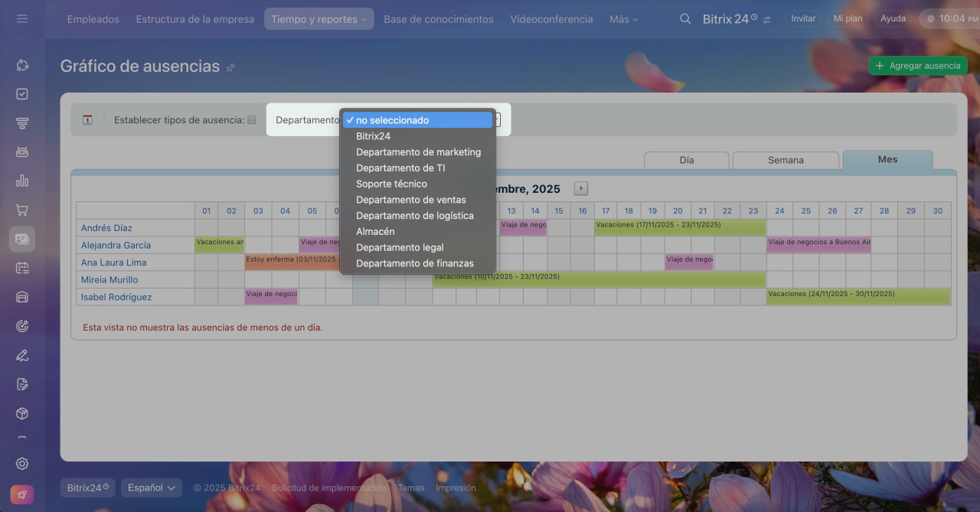Switch to the Semana tab
The width and height of the screenshot is (980, 512).
click(x=786, y=160)
